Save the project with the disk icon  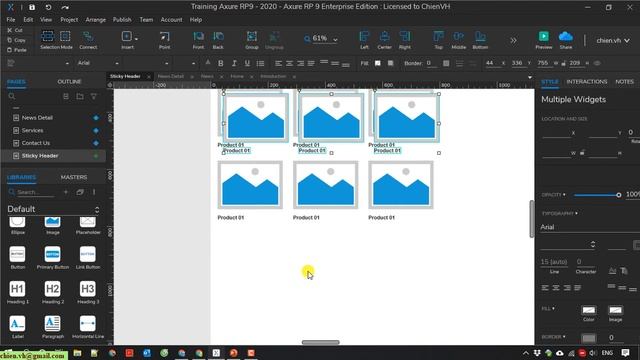tap(32, 7)
